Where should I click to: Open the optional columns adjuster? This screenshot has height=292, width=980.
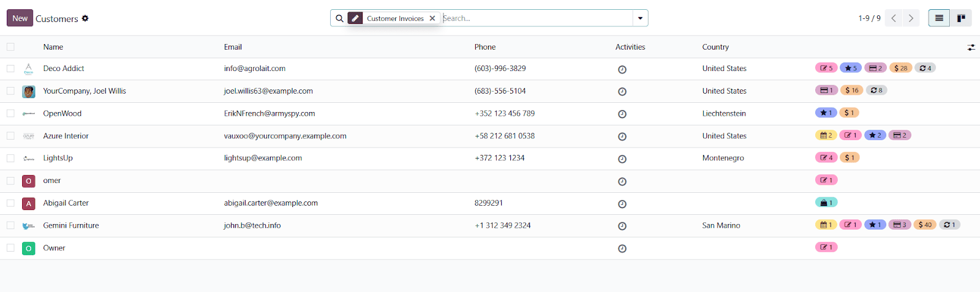971,47
